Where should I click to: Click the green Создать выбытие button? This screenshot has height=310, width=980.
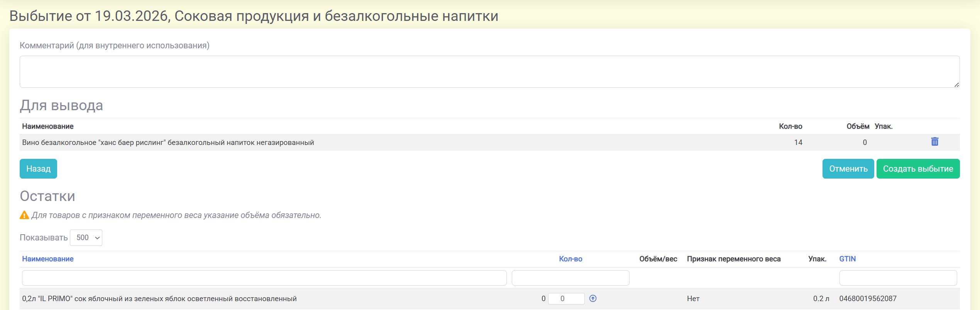(917, 169)
